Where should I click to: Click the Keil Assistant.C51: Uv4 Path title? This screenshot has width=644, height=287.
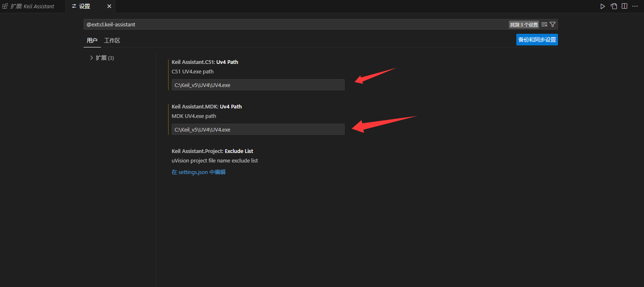(205, 62)
